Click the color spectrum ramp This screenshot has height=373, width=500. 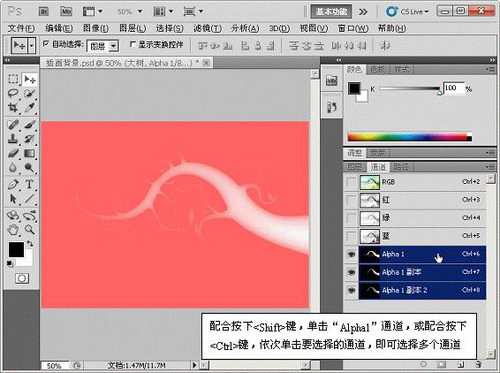(x=410, y=137)
